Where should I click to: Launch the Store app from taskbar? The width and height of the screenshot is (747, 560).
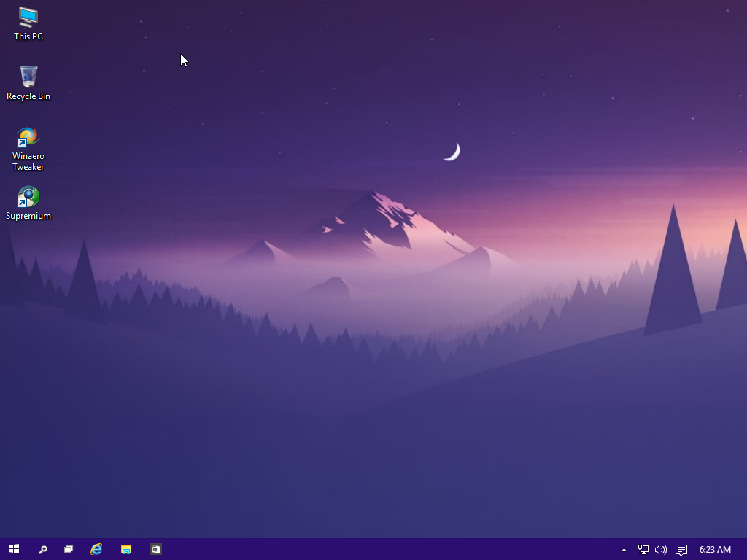155,549
